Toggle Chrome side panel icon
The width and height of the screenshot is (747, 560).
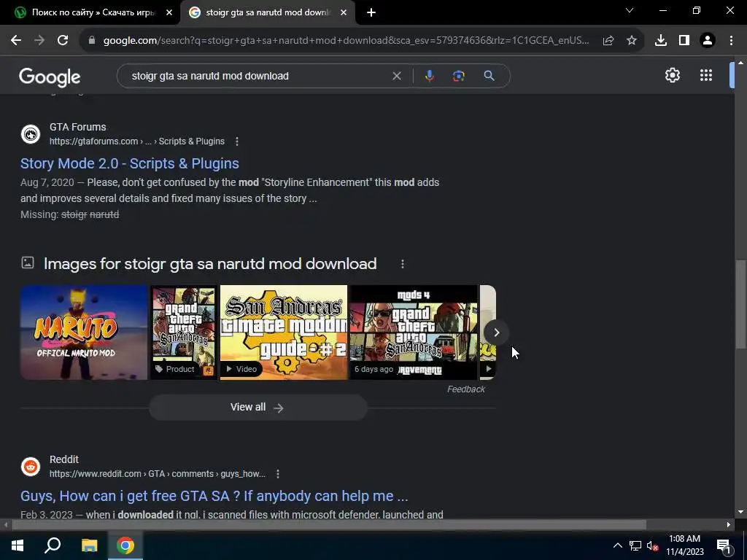684,41
